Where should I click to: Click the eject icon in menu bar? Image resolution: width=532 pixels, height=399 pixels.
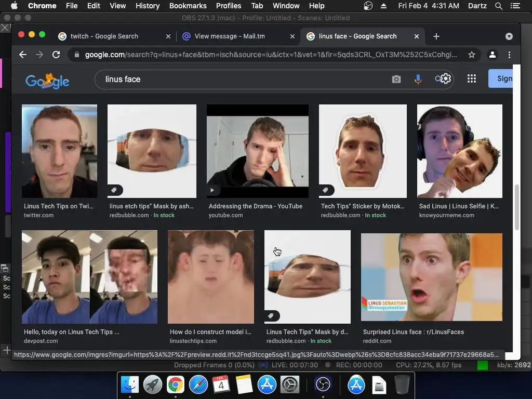pos(383,6)
